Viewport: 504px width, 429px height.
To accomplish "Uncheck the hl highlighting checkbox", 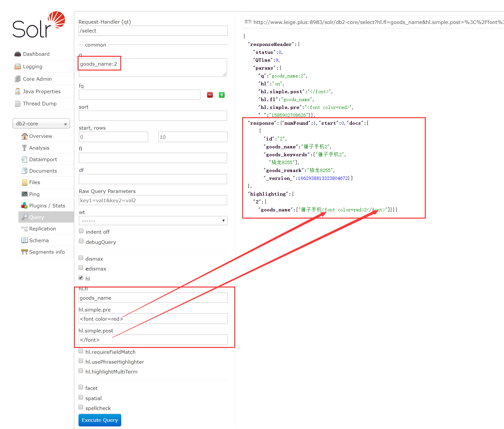I will click(81, 278).
